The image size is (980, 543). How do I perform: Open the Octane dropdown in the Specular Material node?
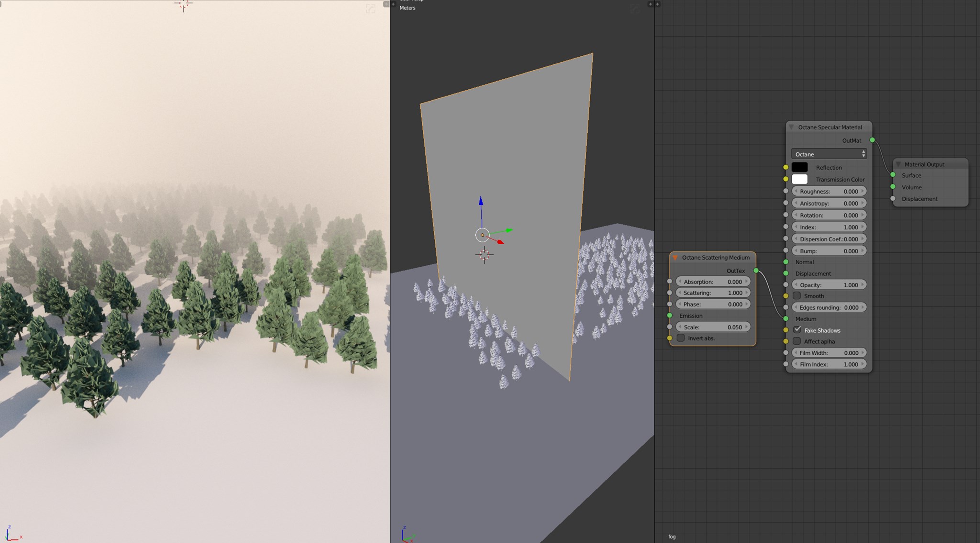pos(829,154)
